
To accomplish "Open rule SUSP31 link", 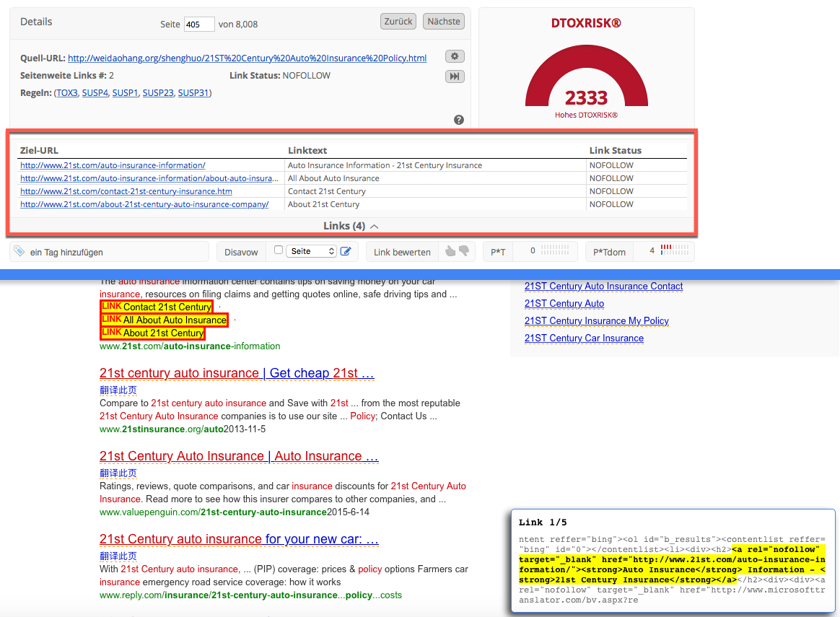I will coord(193,92).
